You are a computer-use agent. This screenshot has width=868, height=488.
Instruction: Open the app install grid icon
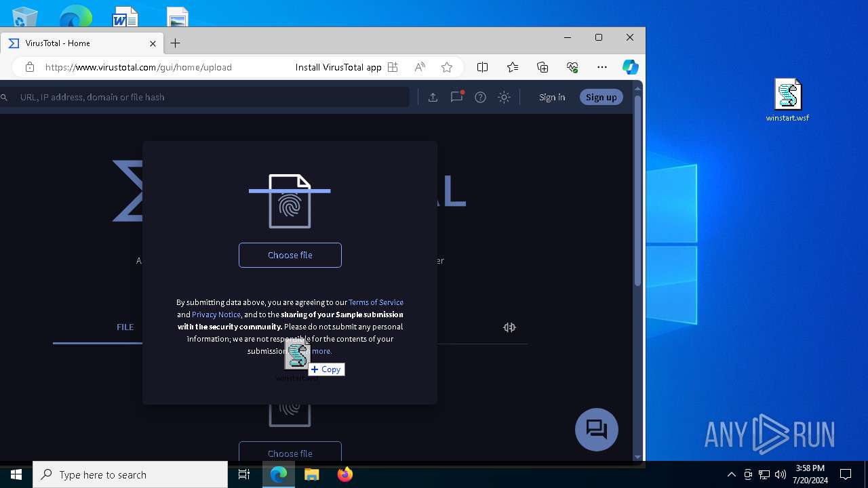coord(393,67)
